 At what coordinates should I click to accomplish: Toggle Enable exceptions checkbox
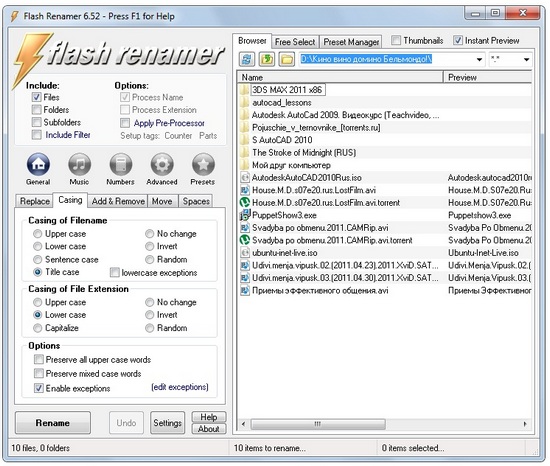click(39, 388)
